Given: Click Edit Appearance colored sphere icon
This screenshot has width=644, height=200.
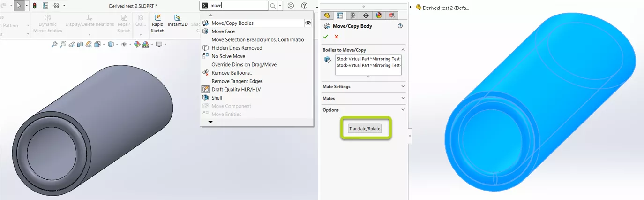Looking at the screenshot, I should click(x=137, y=45).
